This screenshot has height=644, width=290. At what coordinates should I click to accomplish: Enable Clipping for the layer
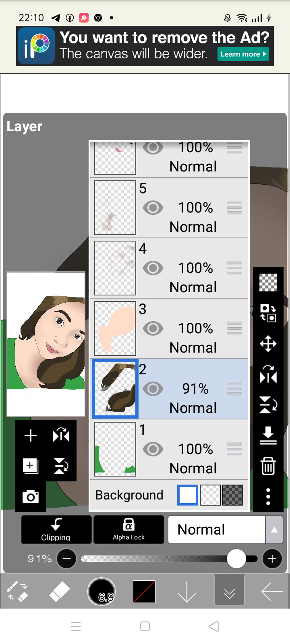[x=56, y=530]
